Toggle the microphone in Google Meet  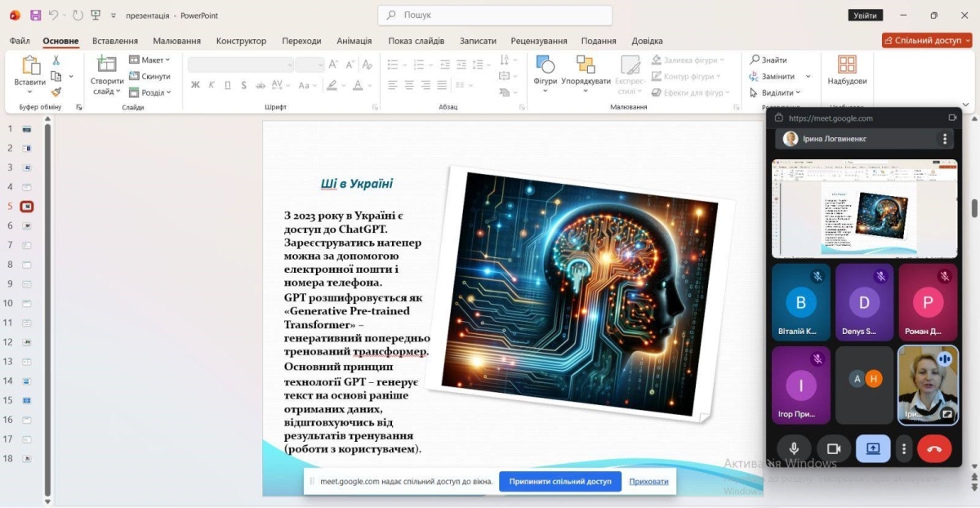[794, 448]
